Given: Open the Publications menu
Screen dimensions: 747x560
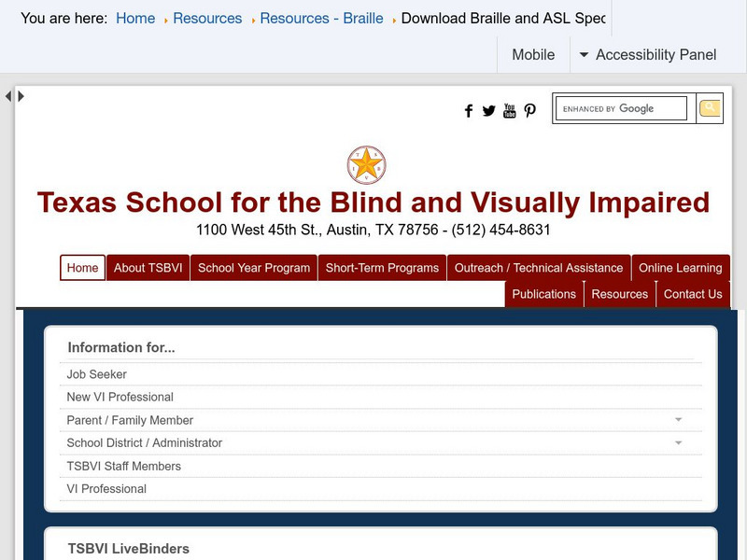Looking at the screenshot, I should (x=544, y=294).
